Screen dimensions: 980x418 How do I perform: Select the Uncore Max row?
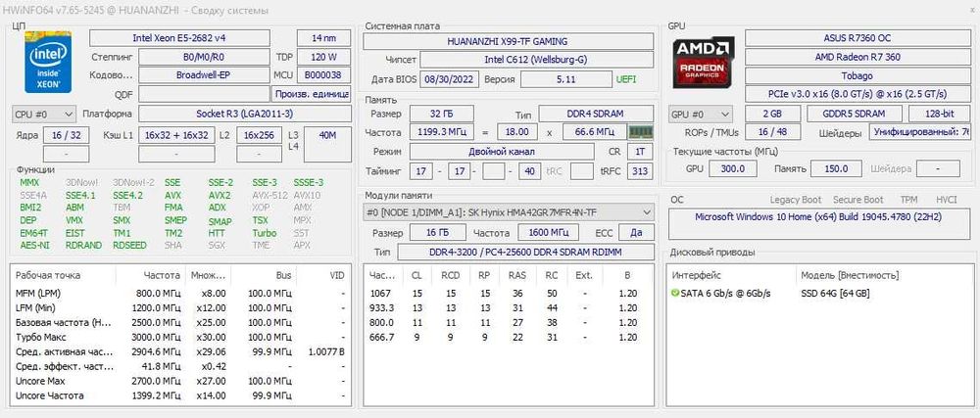point(180,381)
